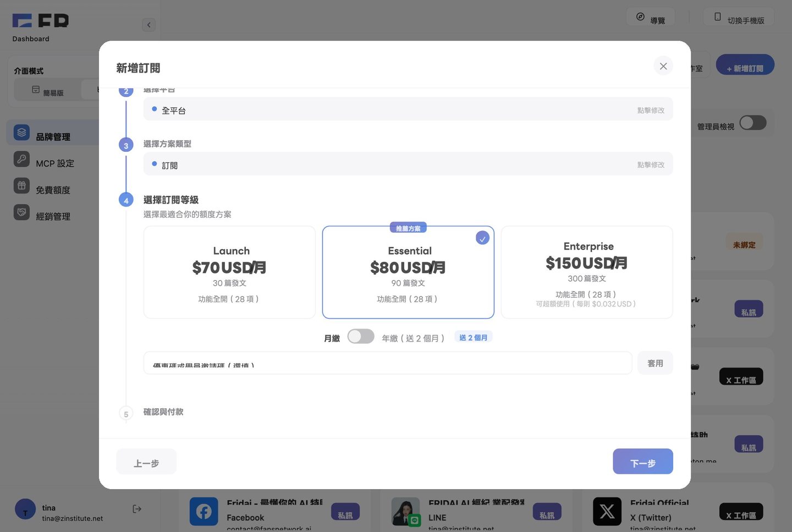Select the Launch $70 USD plan card

229,272
